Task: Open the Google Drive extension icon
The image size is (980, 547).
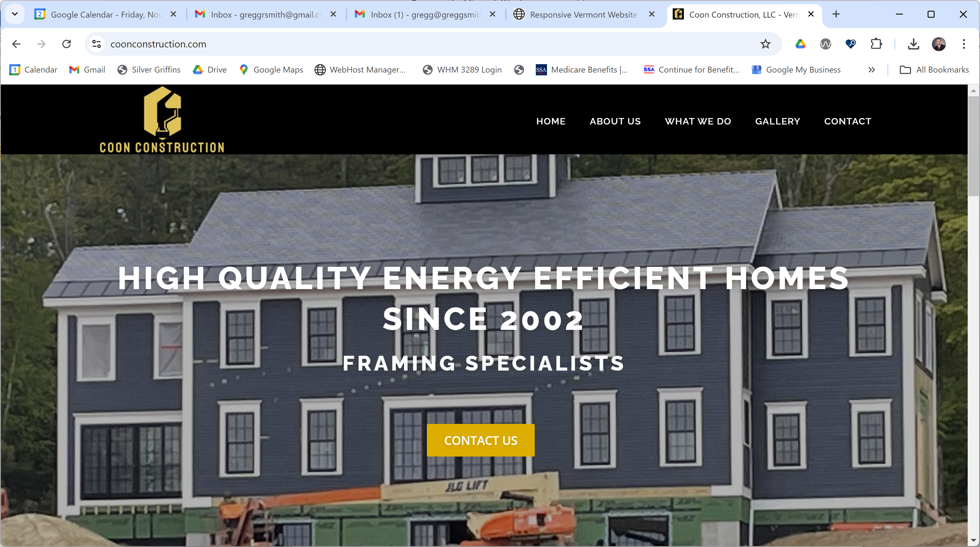Action: click(800, 44)
